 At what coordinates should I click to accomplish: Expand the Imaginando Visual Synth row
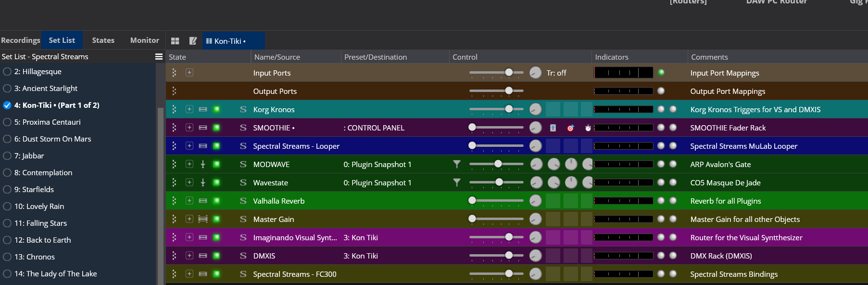tap(189, 237)
